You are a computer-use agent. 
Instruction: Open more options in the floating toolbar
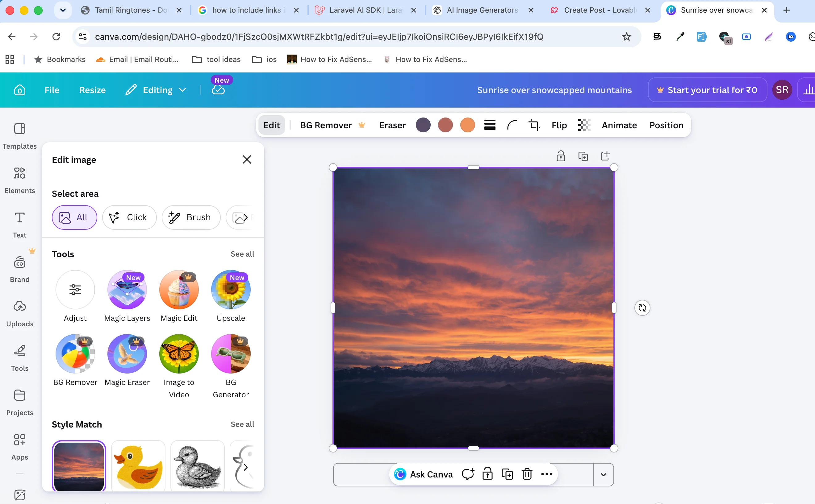[x=546, y=474]
